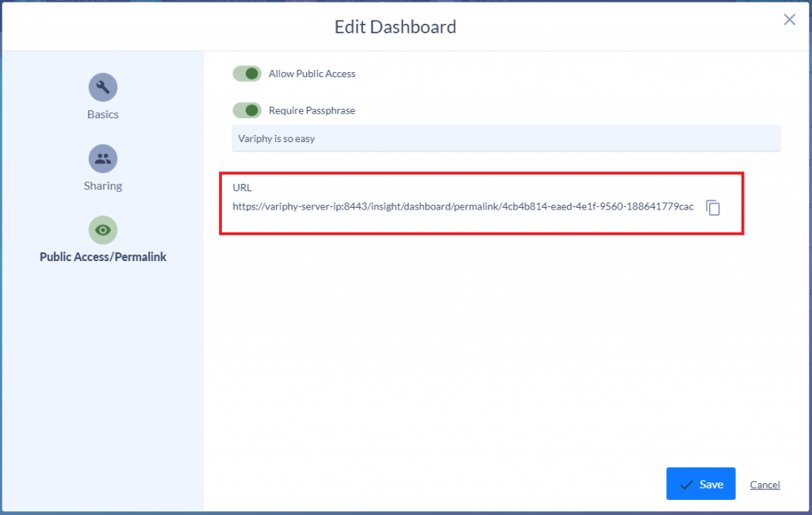
Task: Click the Basics wrench icon
Action: point(102,87)
